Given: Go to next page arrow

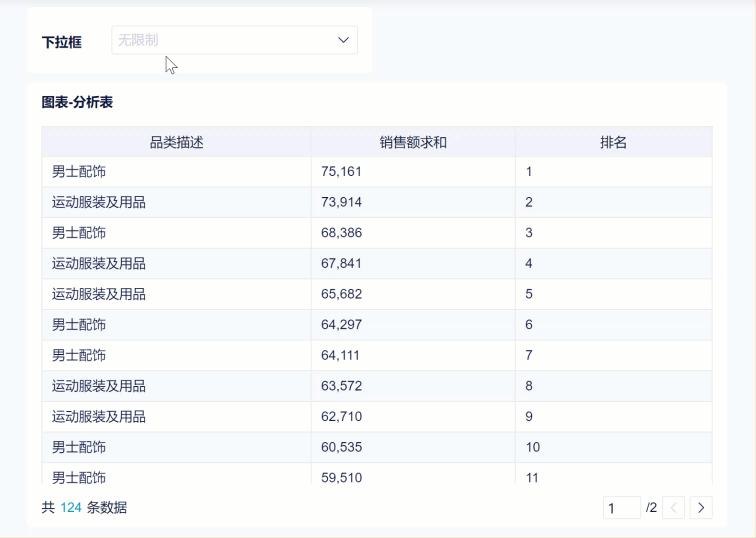Looking at the screenshot, I should (700, 507).
